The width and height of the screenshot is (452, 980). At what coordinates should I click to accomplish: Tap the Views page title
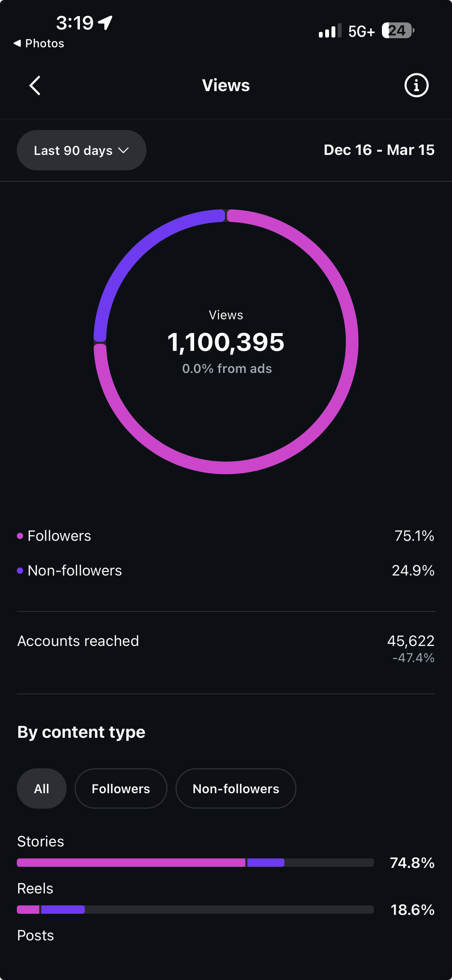pyautogui.click(x=226, y=85)
